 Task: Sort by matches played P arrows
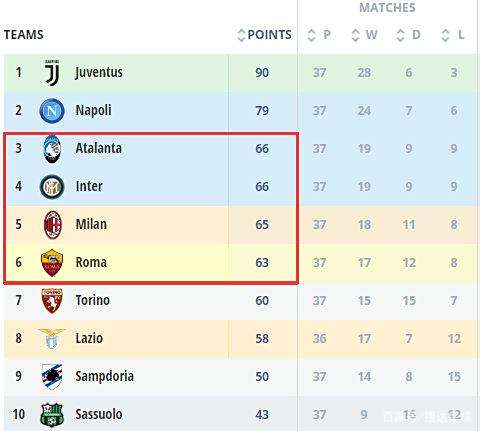pos(311,35)
